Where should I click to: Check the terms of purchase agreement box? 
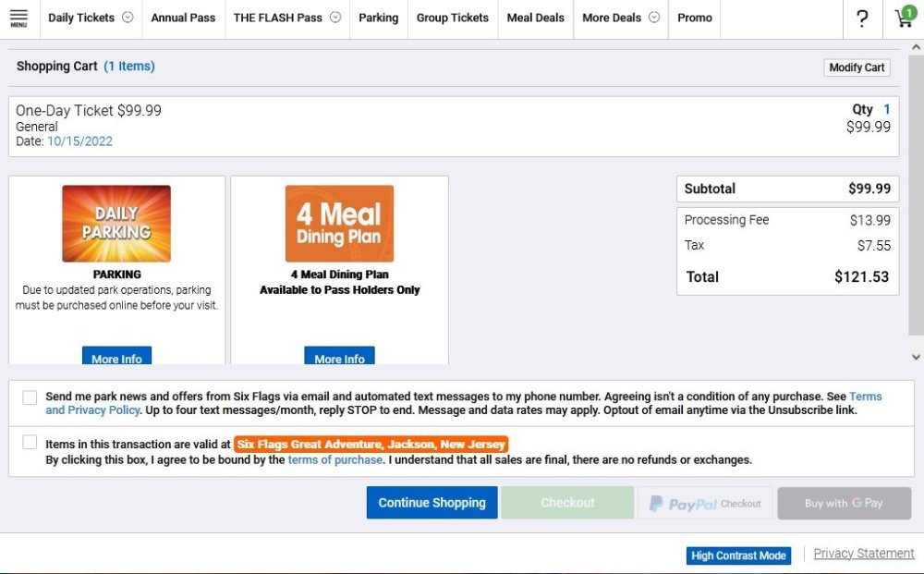(x=30, y=443)
